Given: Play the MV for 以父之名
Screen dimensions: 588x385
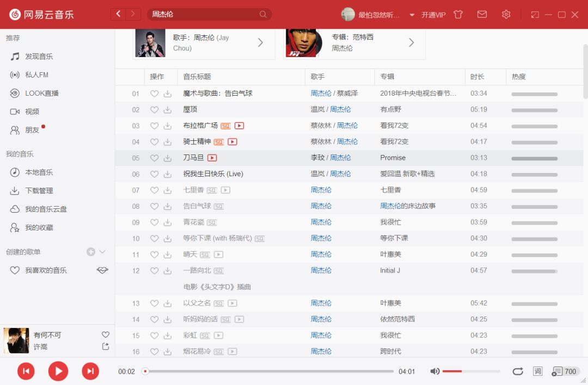Looking at the screenshot, I should tap(232, 303).
